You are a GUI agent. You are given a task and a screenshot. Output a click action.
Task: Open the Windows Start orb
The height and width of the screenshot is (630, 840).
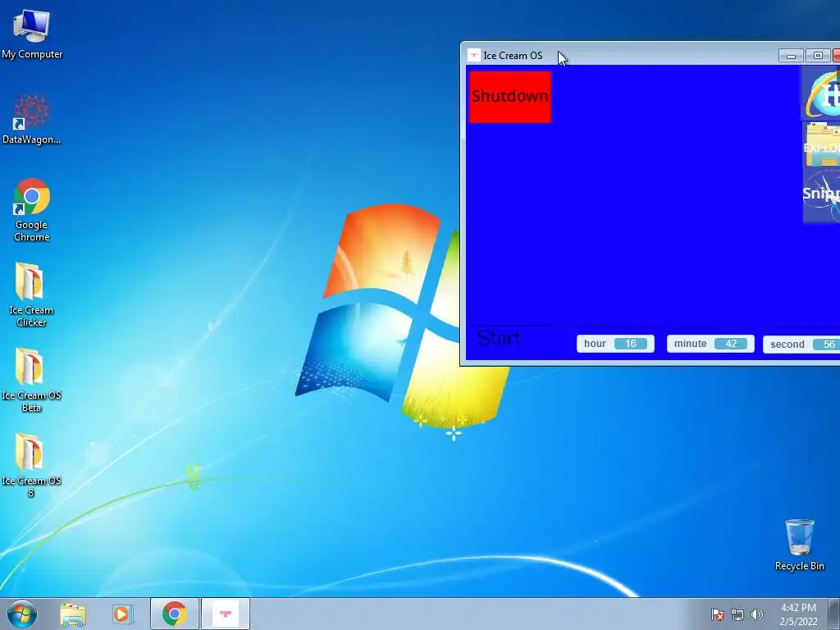pyautogui.click(x=22, y=614)
